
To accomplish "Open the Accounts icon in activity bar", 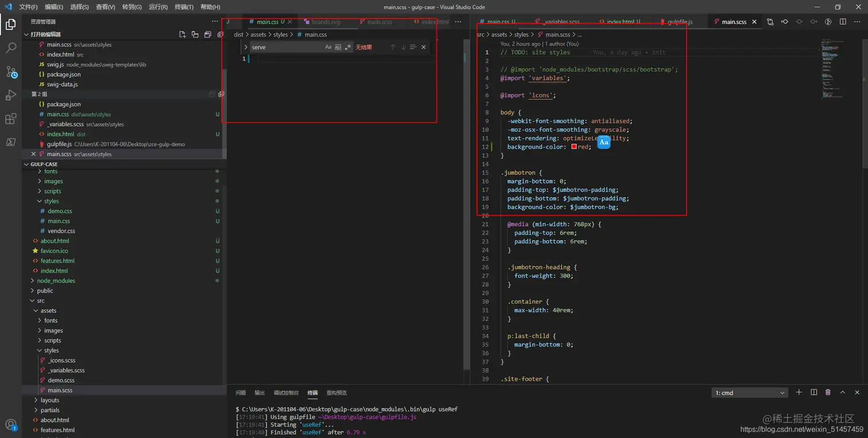I will [x=11, y=425].
